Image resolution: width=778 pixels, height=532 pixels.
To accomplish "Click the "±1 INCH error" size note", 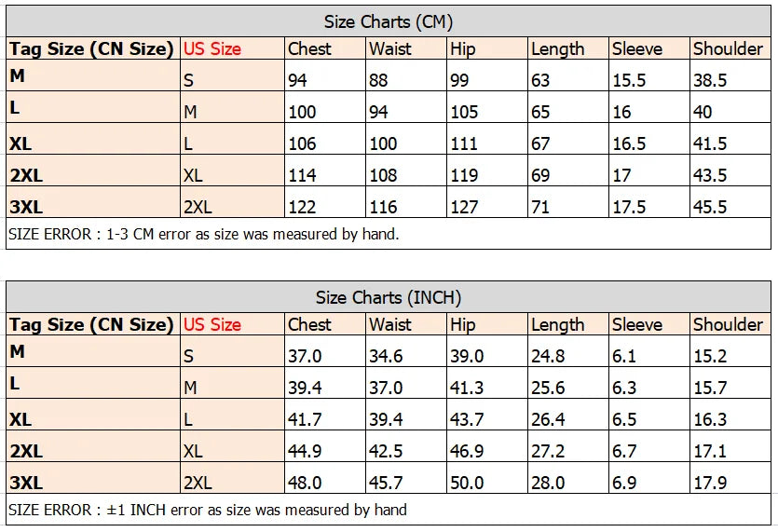I will pyautogui.click(x=207, y=510).
